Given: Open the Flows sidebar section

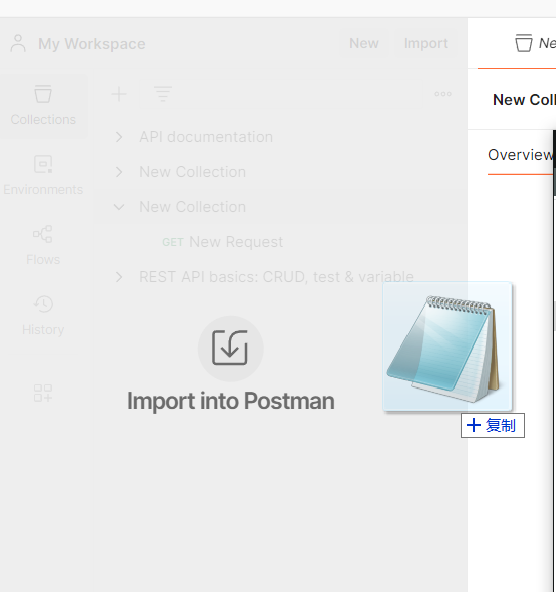Looking at the screenshot, I should coord(43,246).
